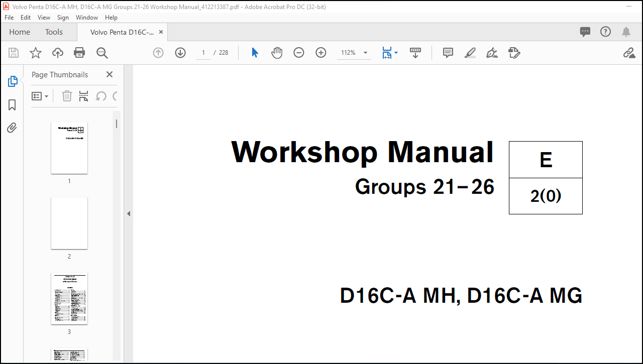Zoom in with the plus button
This screenshot has height=364, width=643.
(321, 53)
